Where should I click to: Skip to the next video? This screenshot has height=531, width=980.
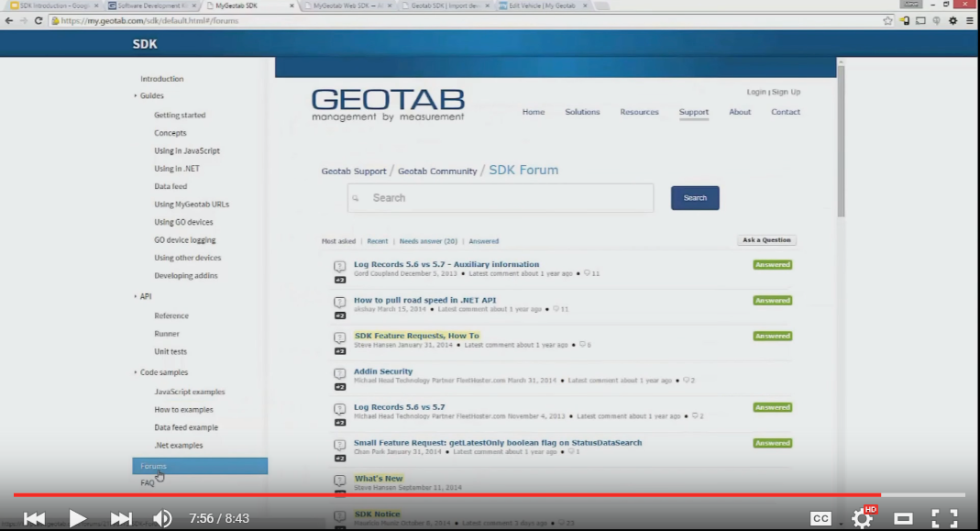121,518
